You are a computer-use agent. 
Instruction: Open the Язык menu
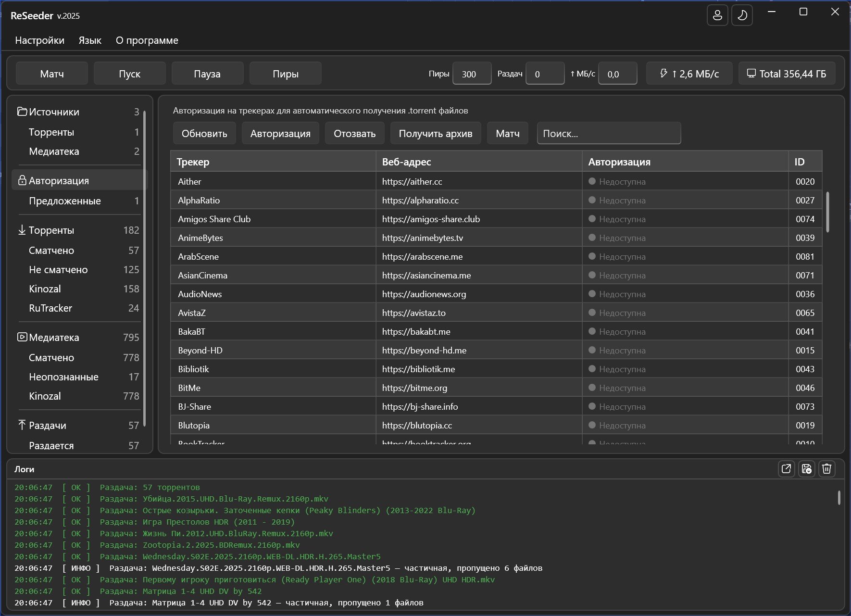click(90, 40)
